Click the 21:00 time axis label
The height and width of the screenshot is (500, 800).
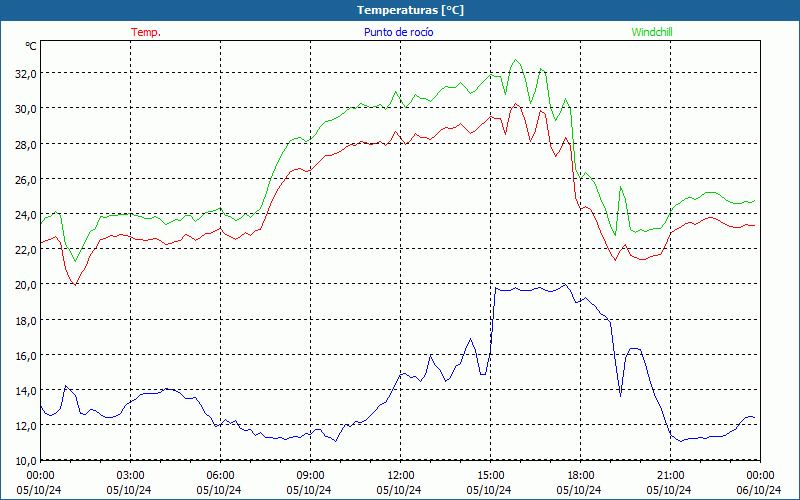point(670,476)
